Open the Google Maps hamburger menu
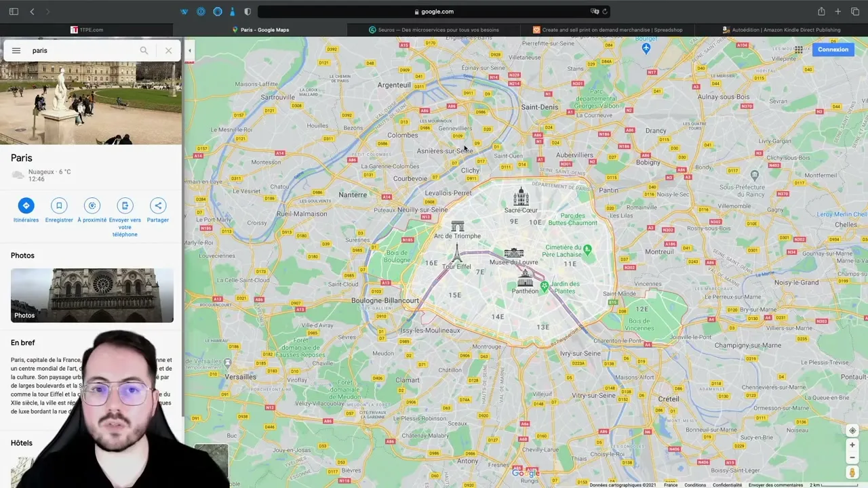This screenshot has height=488, width=868. coord(16,50)
